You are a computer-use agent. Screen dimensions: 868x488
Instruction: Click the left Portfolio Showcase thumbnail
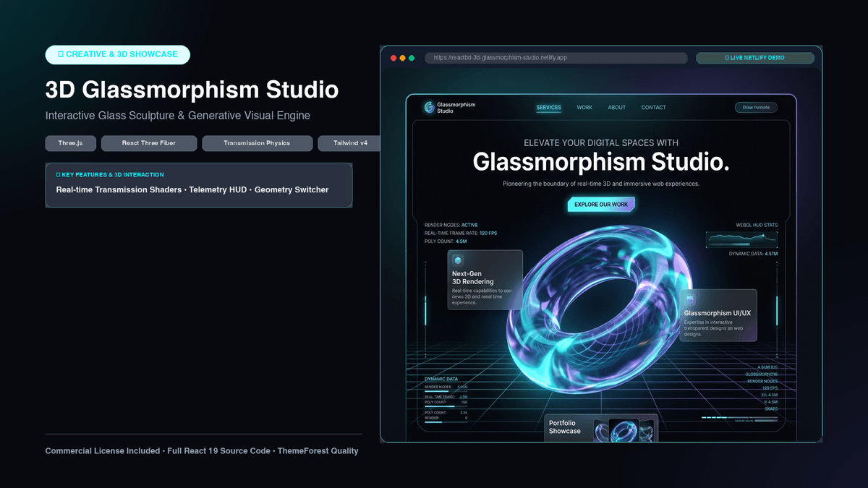[x=601, y=432]
